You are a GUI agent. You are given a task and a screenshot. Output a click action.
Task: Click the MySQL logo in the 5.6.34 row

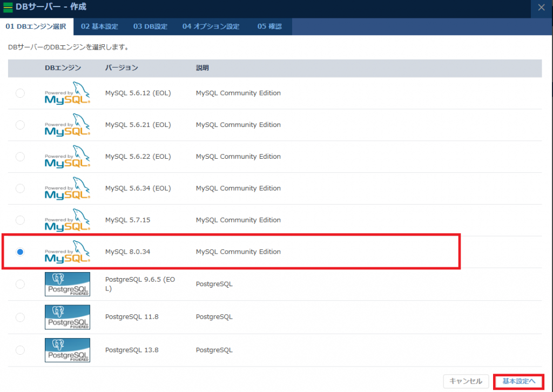coord(68,188)
